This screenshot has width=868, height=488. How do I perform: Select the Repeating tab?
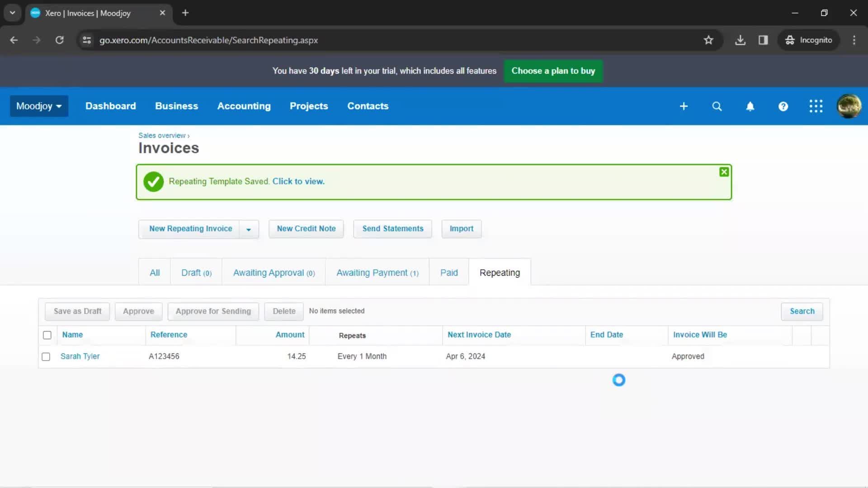coord(500,272)
